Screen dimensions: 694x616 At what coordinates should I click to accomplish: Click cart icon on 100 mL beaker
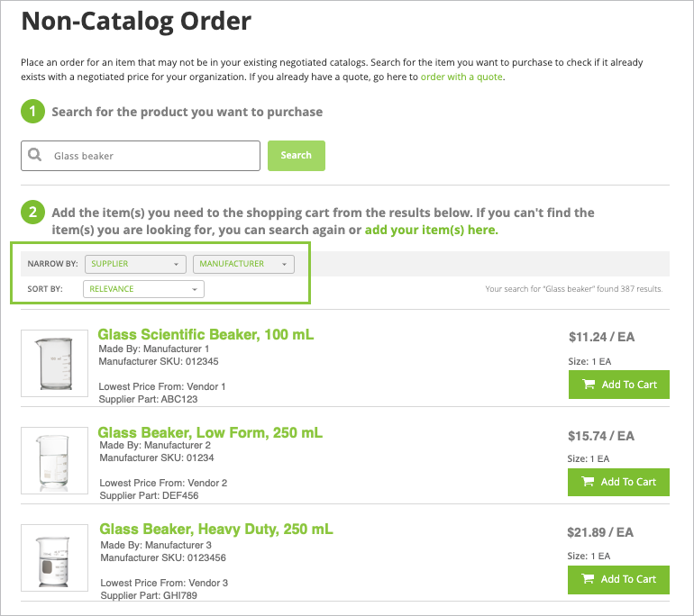point(589,385)
